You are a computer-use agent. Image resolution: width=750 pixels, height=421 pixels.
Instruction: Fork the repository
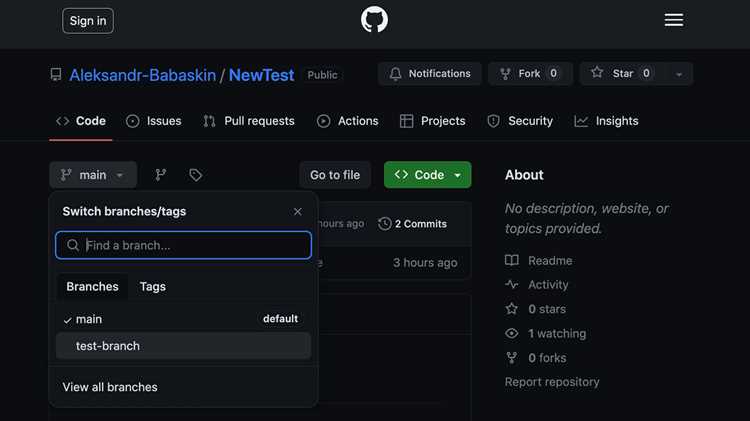(x=530, y=74)
